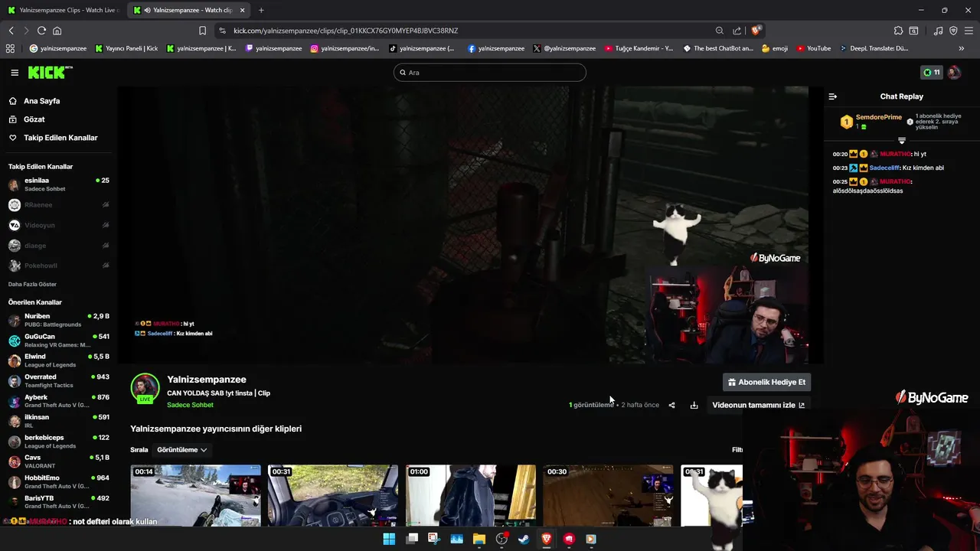Open recommended channel ilkinsan
Viewport: 980px width, 551px height.
click(58, 422)
